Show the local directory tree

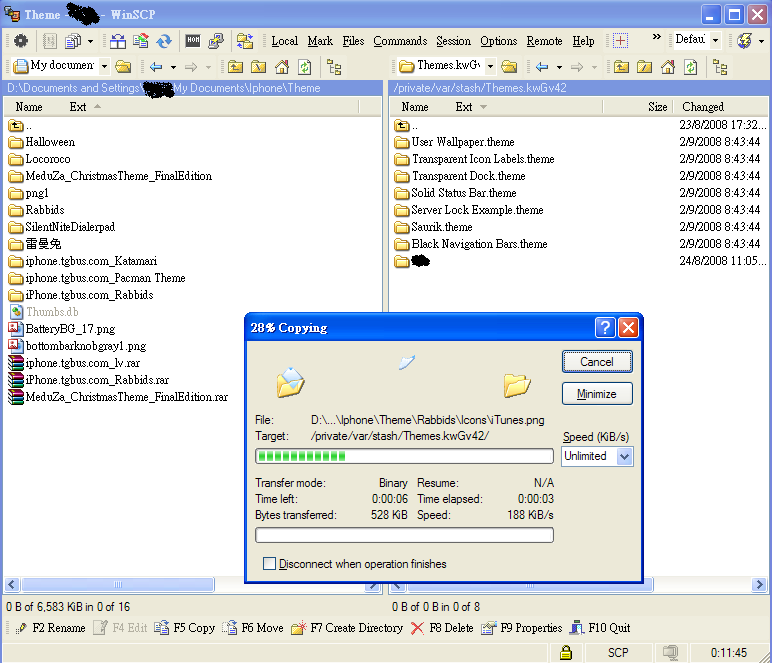(334, 67)
